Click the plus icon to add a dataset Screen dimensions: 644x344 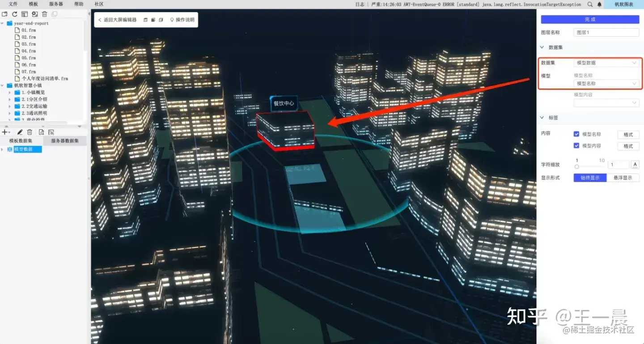click(5, 132)
